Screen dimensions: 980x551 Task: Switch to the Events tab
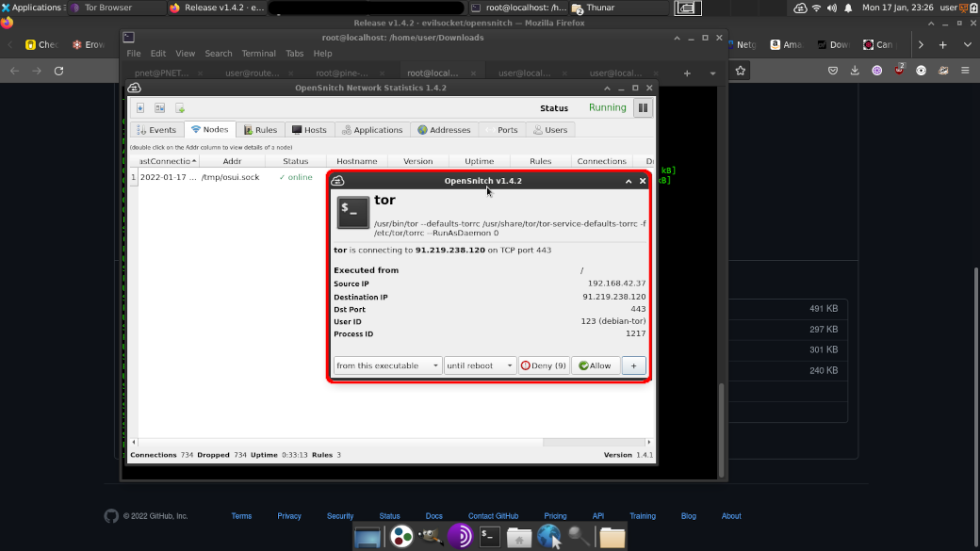[x=156, y=130]
